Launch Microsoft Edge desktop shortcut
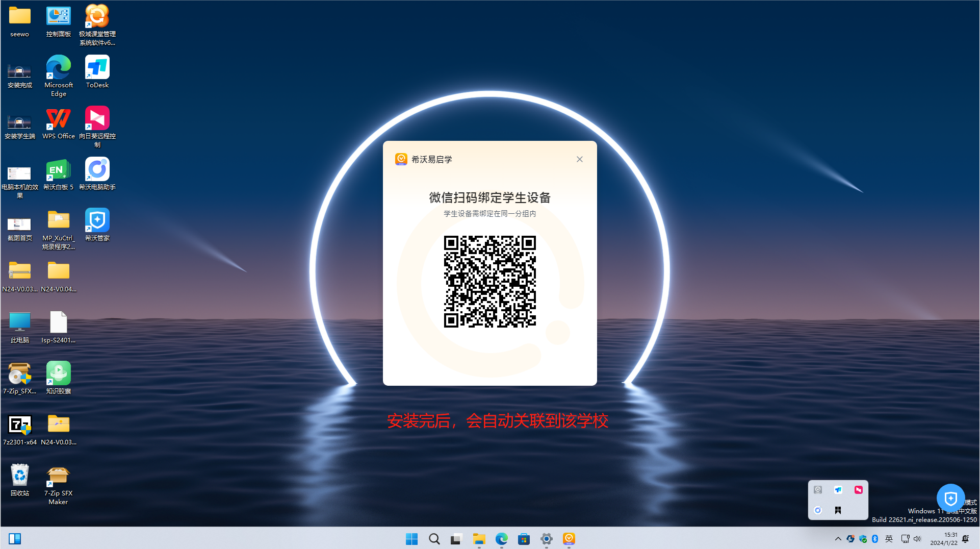980x549 pixels. [59, 76]
